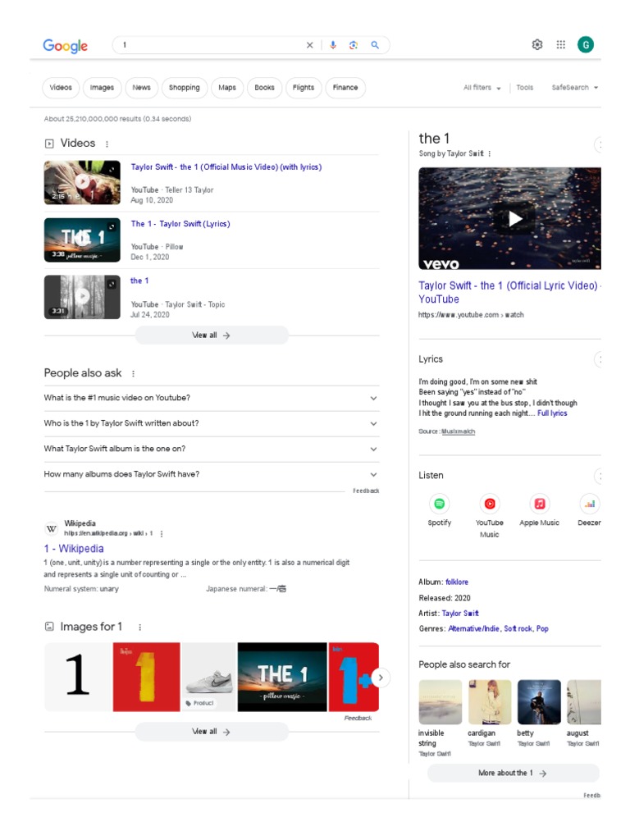Click the Tools button

pyautogui.click(x=524, y=87)
